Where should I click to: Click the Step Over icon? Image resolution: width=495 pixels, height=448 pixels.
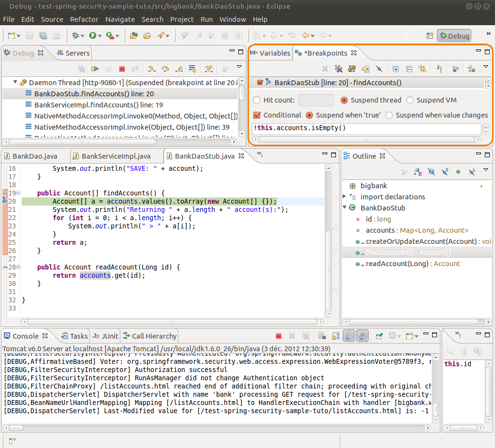coord(165,69)
